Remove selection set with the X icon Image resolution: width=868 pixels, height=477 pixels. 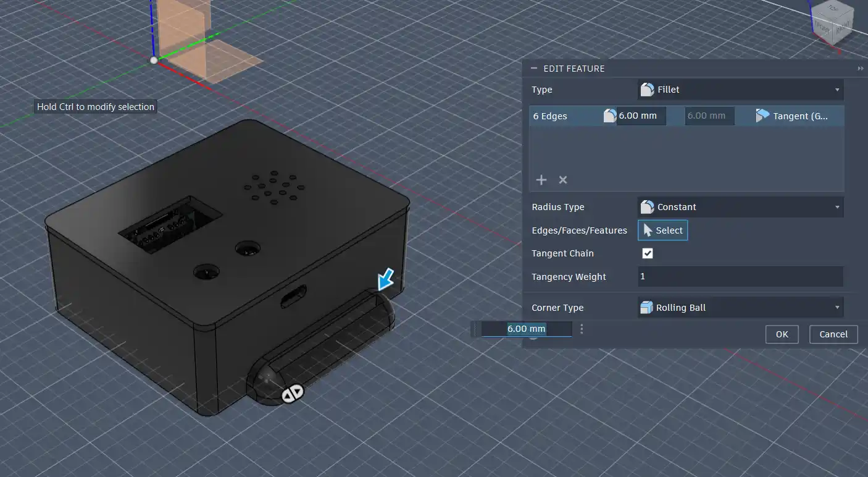click(x=563, y=180)
